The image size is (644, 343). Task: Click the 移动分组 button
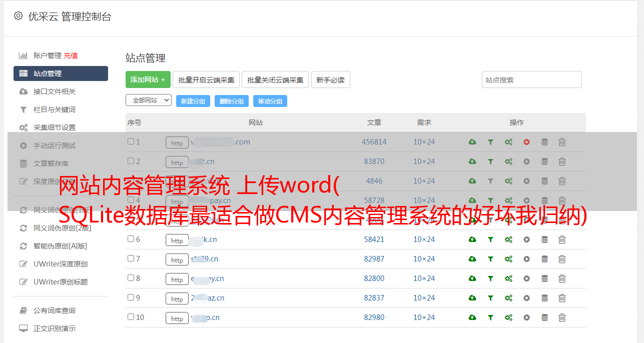(270, 101)
